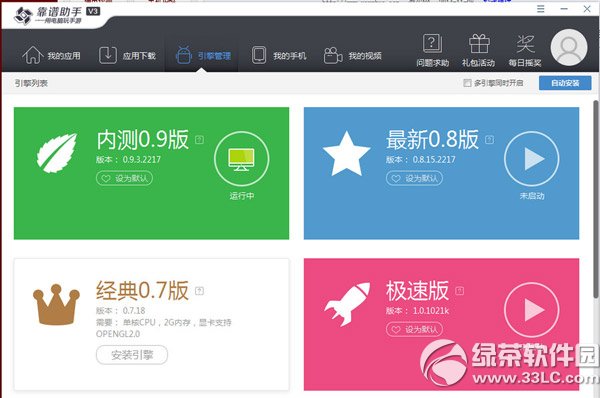This screenshot has width=600, height=398.
Task: Open the 我的视频 camera tab
Action: pyautogui.click(x=352, y=55)
